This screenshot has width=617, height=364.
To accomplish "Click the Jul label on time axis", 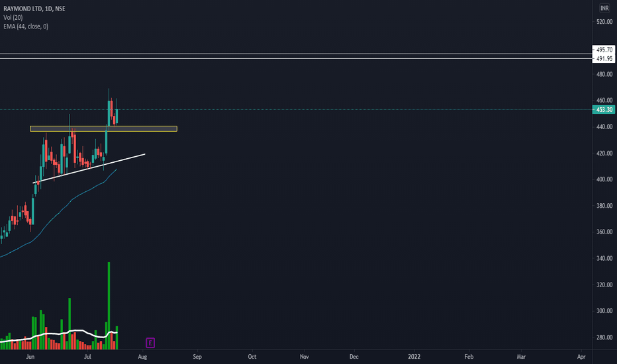I will point(87,357).
